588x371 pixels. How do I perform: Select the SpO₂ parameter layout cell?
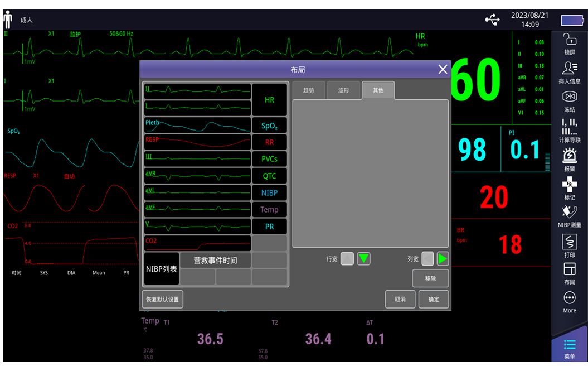coord(270,126)
